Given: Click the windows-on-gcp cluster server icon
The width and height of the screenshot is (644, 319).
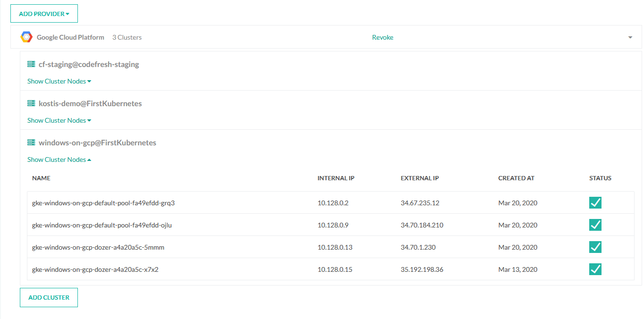Looking at the screenshot, I should point(31,143).
